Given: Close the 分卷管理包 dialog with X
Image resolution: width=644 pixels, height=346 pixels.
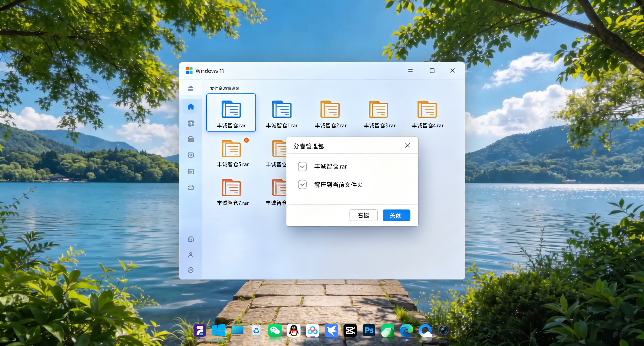Looking at the screenshot, I should pyautogui.click(x=408, y=145).
